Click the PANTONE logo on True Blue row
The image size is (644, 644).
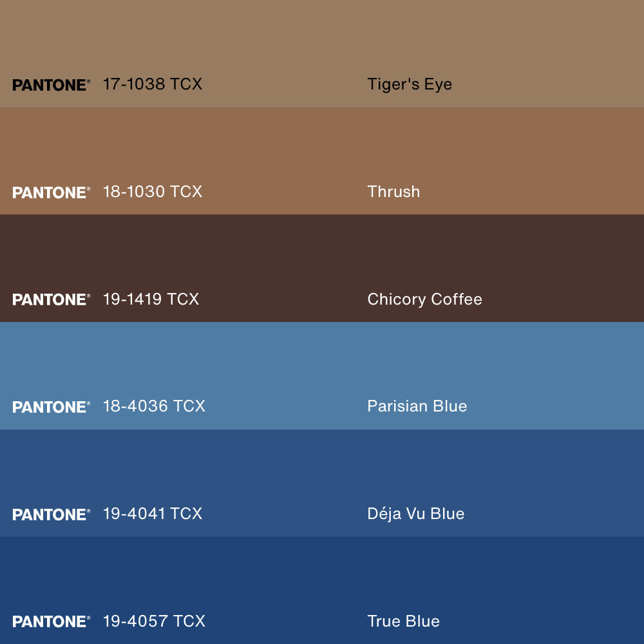(51, 621)
